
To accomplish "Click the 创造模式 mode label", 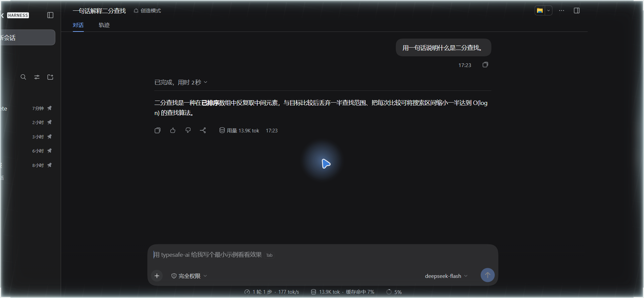I will [148, 11].
